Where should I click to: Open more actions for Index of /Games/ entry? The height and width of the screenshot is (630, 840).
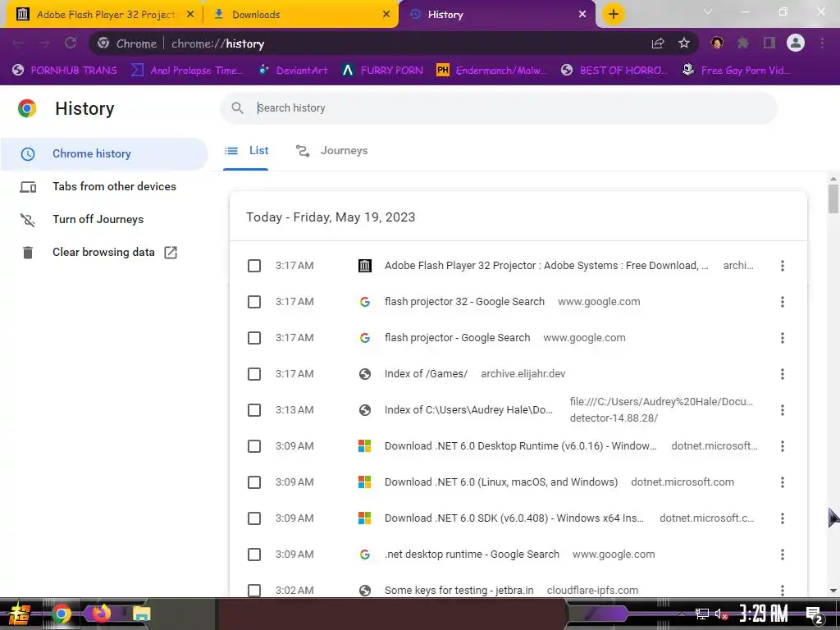pyautogui.click(x=782, y=374)
